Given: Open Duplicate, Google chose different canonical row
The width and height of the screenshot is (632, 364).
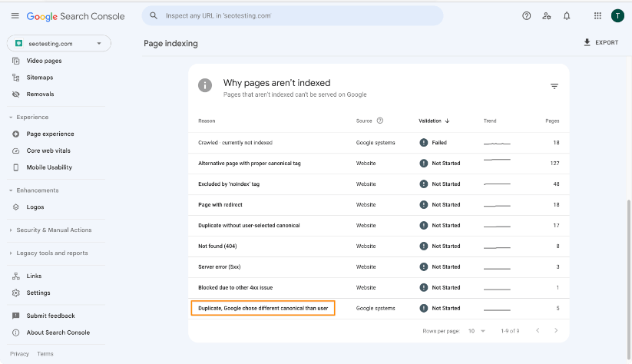Looking at the screenshot, I should tap(379, 309).
